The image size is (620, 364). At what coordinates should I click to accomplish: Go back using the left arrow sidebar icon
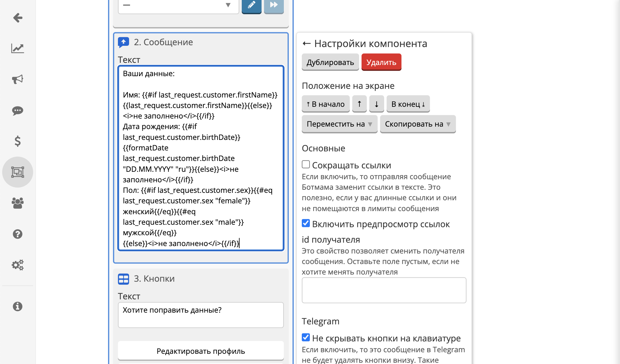coord(18,18)
